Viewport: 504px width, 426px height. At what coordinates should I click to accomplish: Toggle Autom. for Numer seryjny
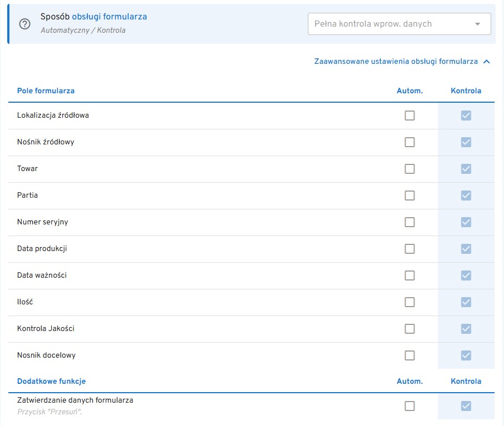pos(410,222)
